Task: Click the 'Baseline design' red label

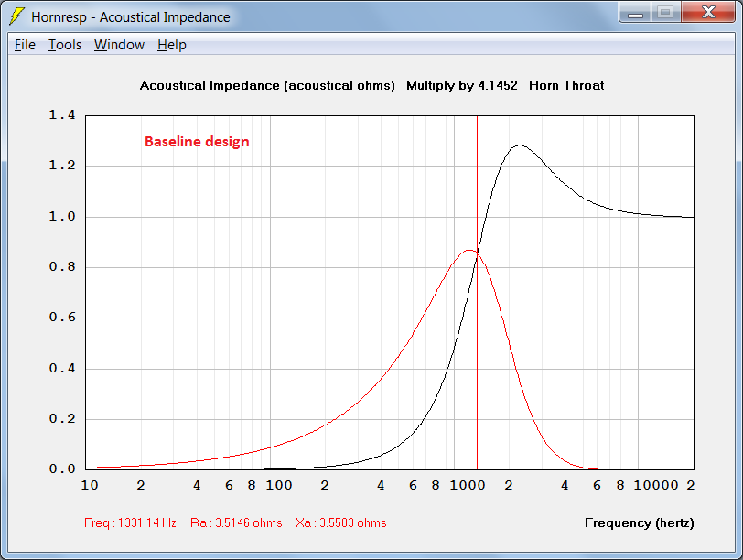Action: click(197, 142)
